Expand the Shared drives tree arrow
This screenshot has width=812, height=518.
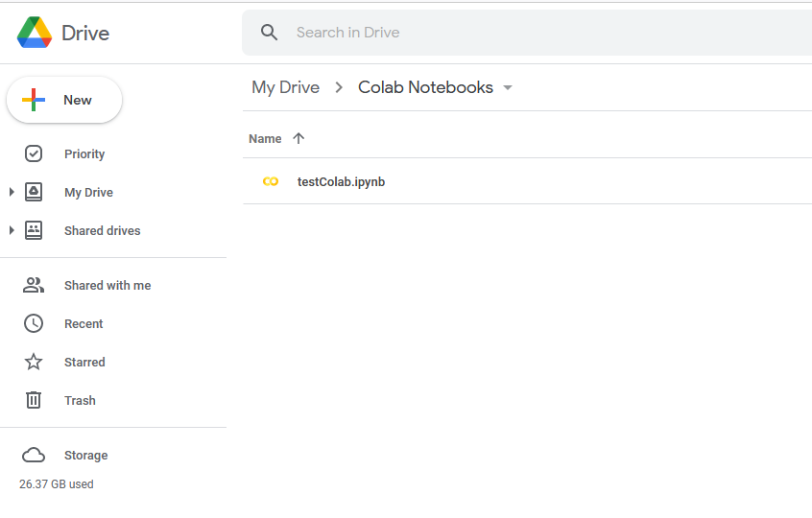(x=12, y=230)
